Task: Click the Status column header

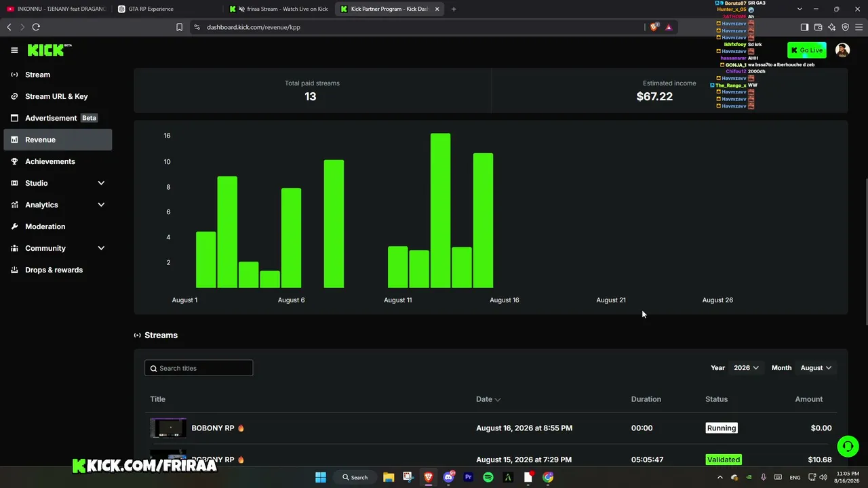Action: (716, 399)
